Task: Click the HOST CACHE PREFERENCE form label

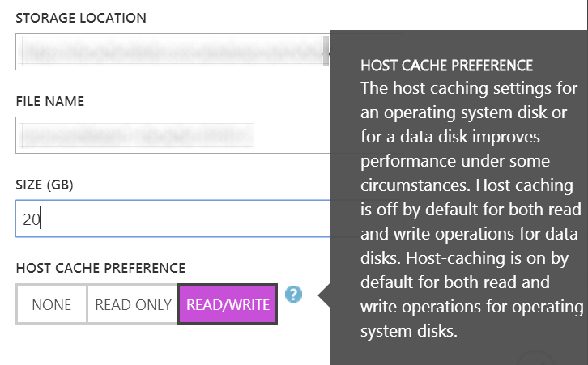Action: click(100, 268)
